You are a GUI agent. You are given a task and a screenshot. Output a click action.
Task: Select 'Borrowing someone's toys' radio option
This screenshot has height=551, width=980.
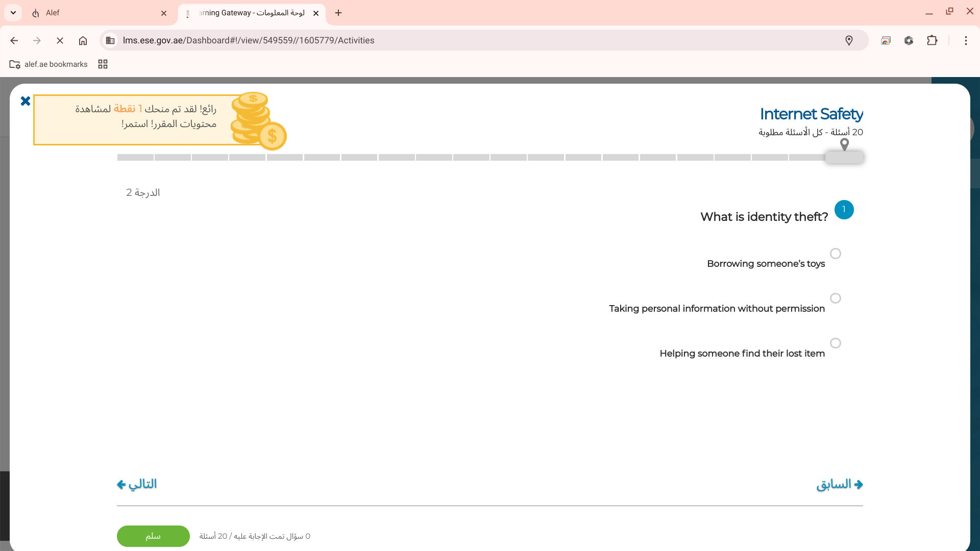click(x=835, y=254)
